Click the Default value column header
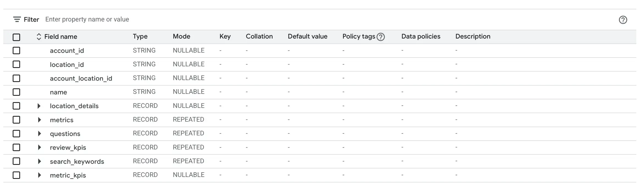 pyautogui.click(x=307, y=37)
